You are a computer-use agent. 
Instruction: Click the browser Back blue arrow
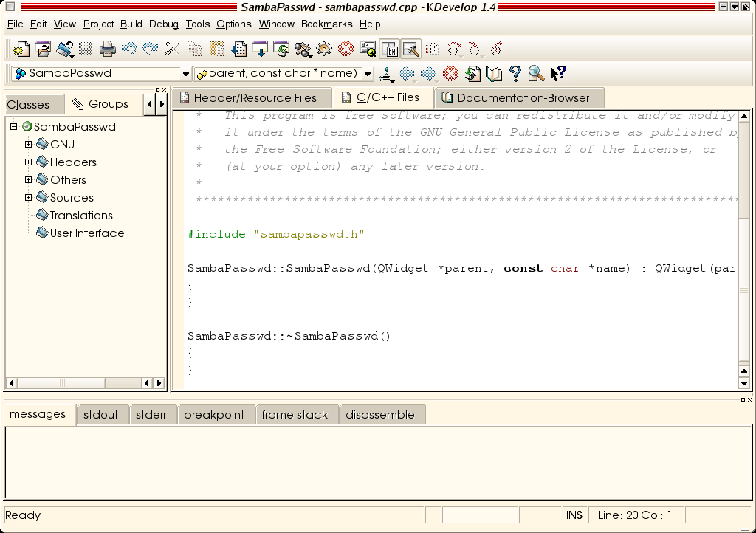point(407,74)
